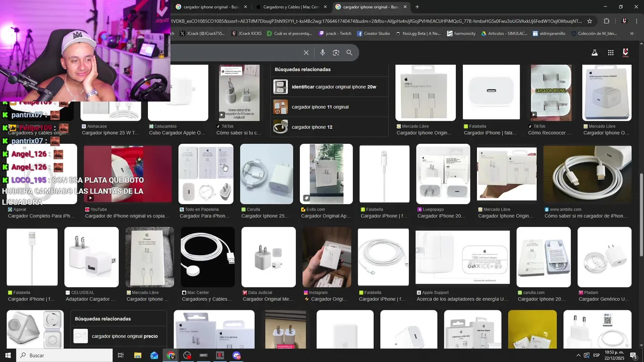The image size is (644, 362).
Task: Expand hidden bookmarks chevron
Action: 632,34
